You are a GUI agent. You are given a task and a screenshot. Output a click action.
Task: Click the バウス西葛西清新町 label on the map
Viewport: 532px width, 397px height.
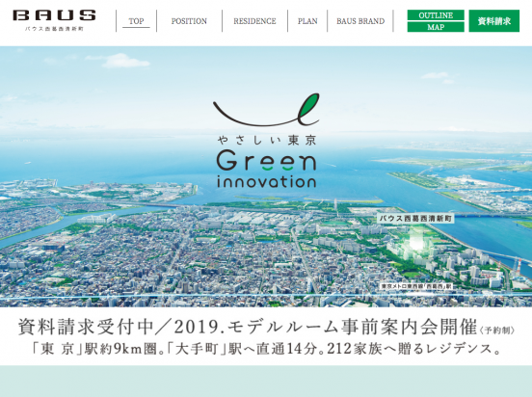click(x=415, y=219)
